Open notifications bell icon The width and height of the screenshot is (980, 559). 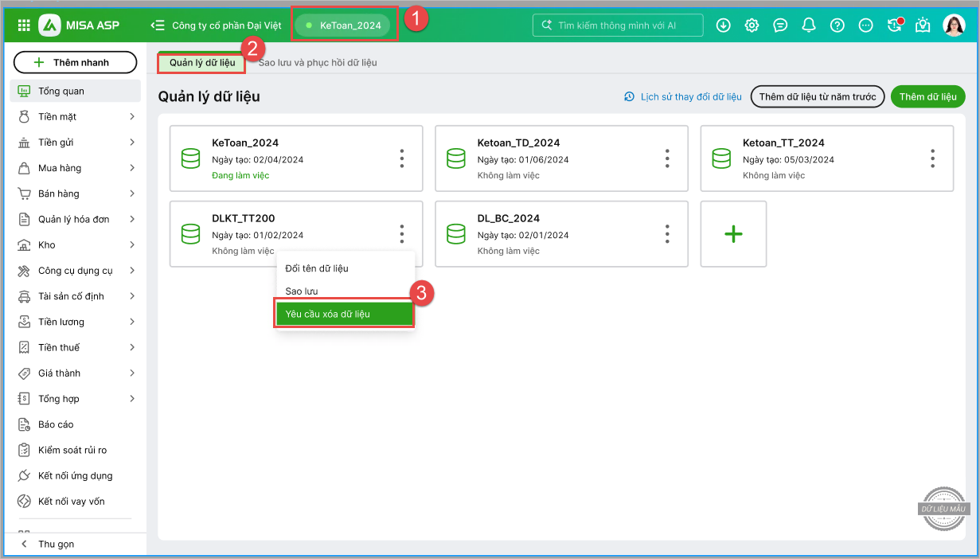809,25
